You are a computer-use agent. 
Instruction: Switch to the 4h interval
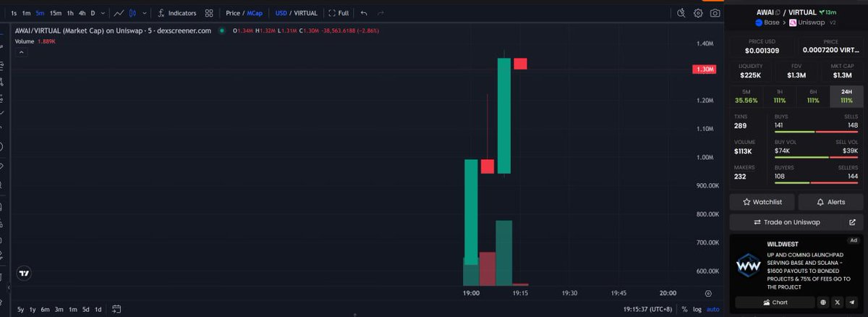click(x=82, y=13)
